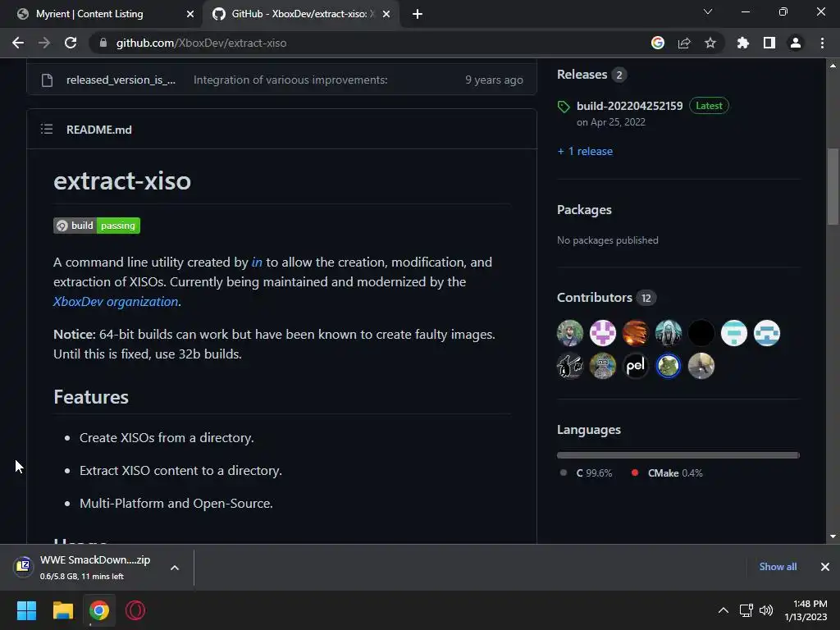Open the purple pixel contributor avatar
The width and height of the screenshot is (840, 630).
click(x=603, y=333)
